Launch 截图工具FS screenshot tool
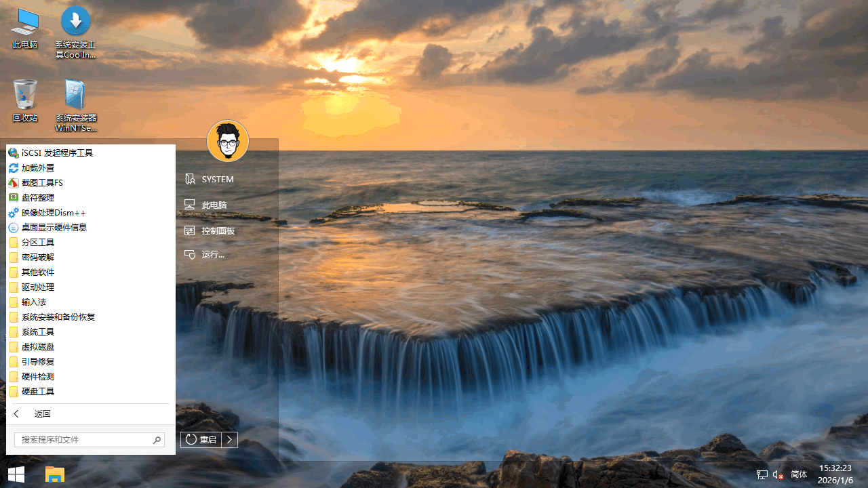868x488 pixels. (42, 183)
